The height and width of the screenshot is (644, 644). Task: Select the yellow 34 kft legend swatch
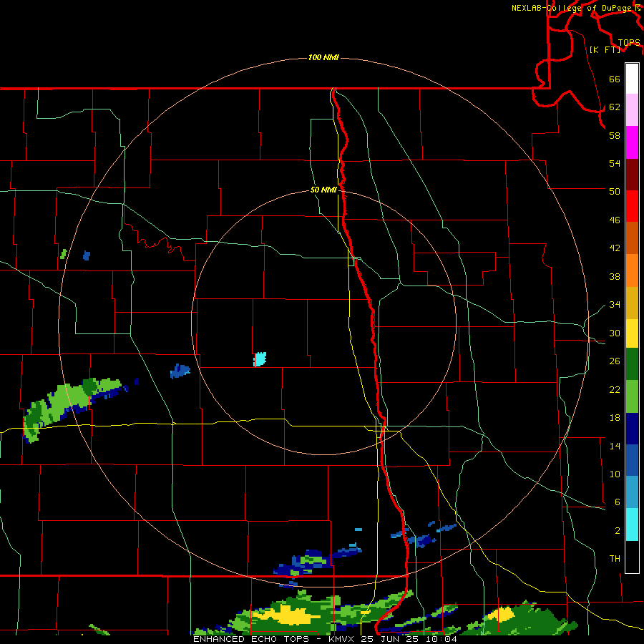coord(632,333)
